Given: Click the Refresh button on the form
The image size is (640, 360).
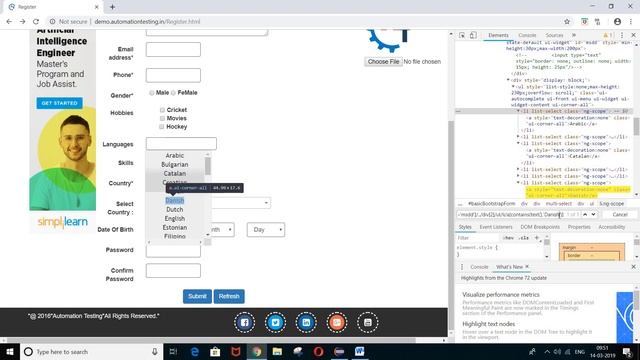Looking at the screenshot, I should pos(229,296).
